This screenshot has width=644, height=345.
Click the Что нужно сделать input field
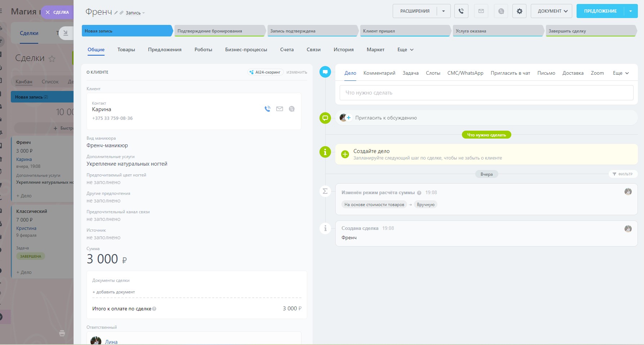click(486, 93)
